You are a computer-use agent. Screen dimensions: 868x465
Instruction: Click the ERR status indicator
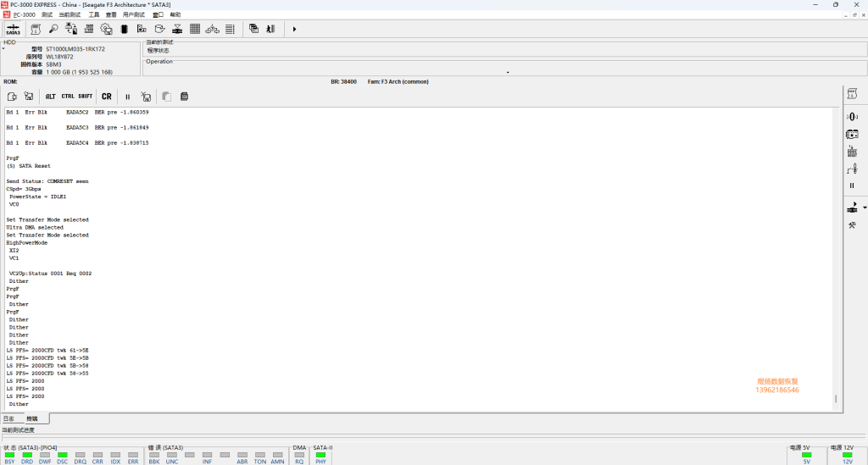tap(133, 455)
